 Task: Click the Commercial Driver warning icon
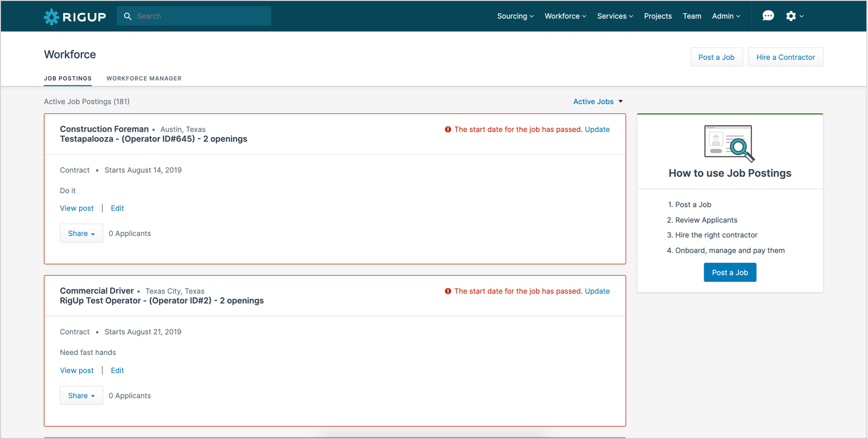click(x=448, y=291)
